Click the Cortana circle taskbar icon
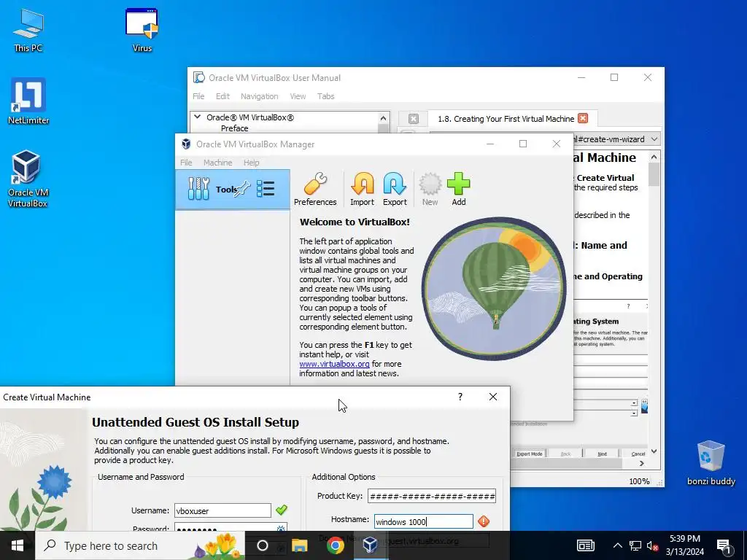 (263, 545)
